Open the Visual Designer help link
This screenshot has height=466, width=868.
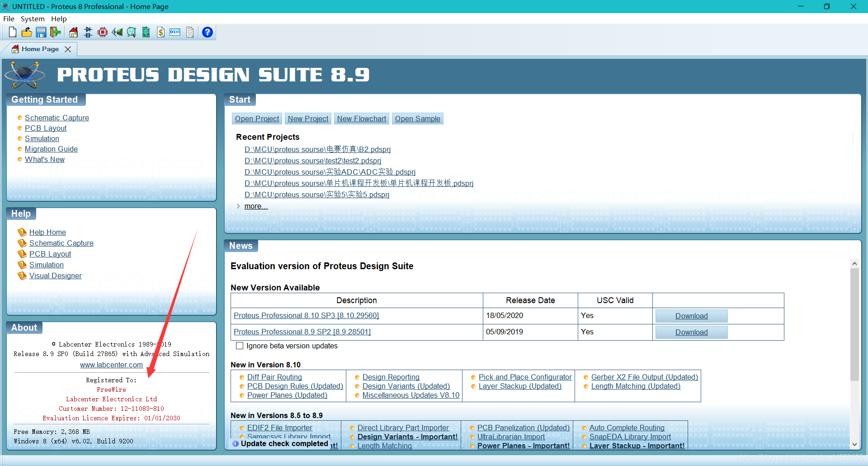click(56, 276)
